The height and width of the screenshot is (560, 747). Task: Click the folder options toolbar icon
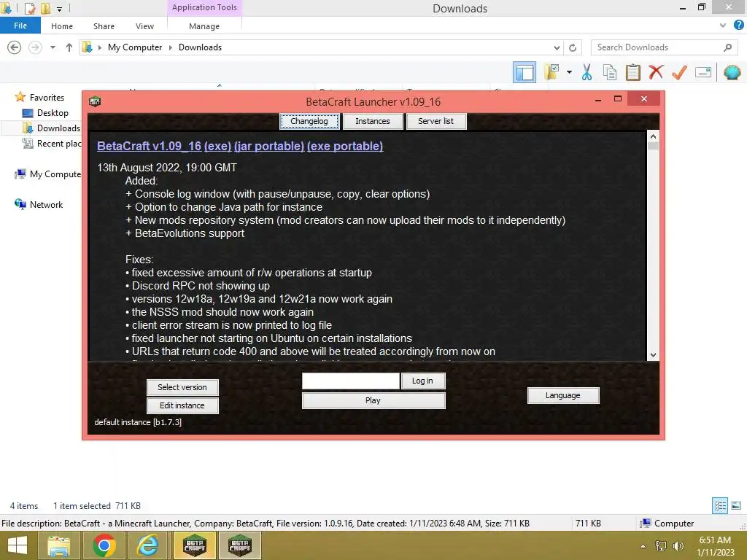(551, 72)
